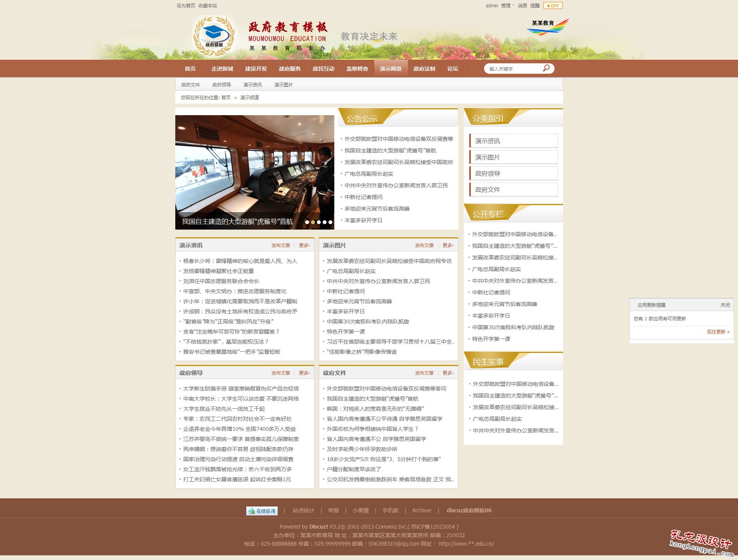Expand the 管理 dropdown menu
This screenshot has height=560, width=738.
pyautogui.click(x=508, y=5)
